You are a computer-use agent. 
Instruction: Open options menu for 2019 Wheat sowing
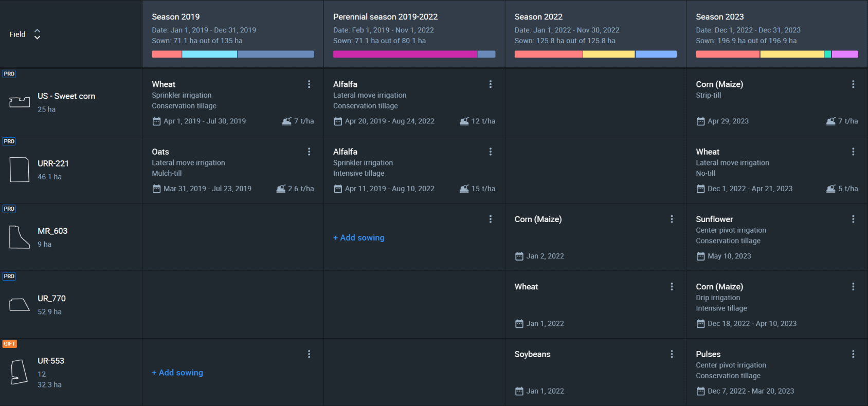point(309,84)
